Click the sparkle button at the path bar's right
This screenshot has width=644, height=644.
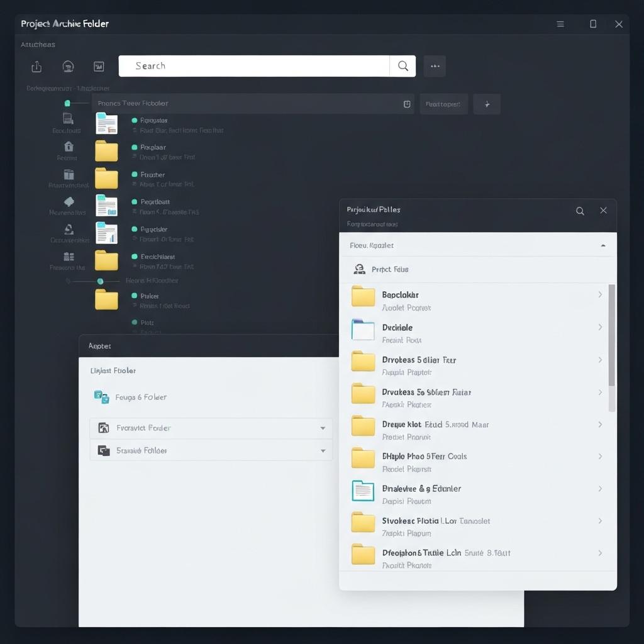[487, 104]
